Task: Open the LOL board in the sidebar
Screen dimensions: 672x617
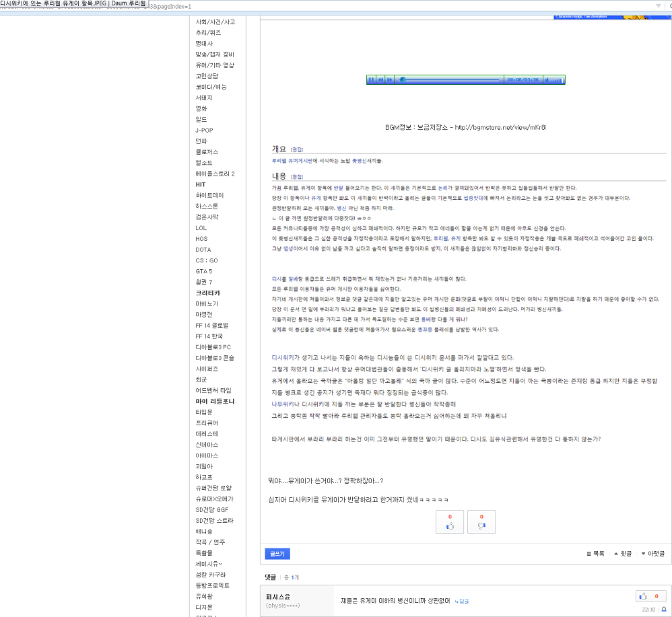Action: (x=203, y=228)
